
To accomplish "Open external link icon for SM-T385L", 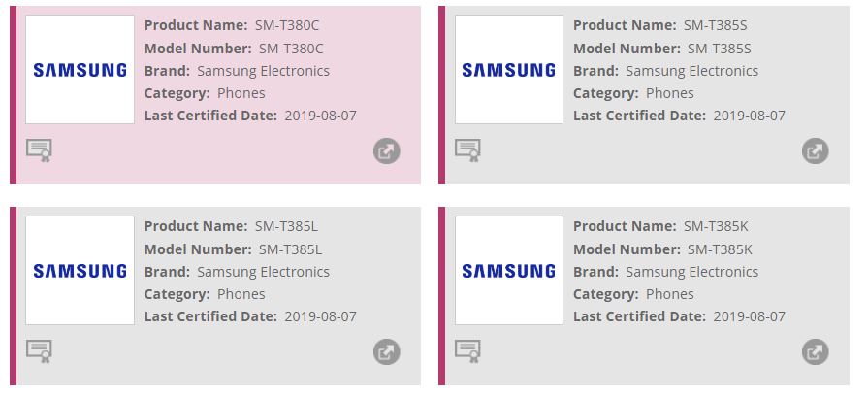I will (x=387, y=351).
